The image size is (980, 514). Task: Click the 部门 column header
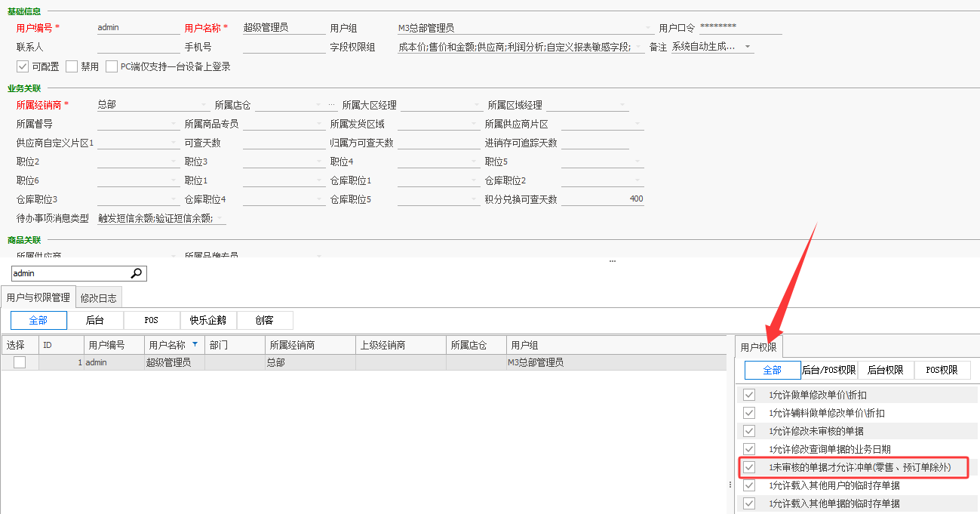point(235,345)
